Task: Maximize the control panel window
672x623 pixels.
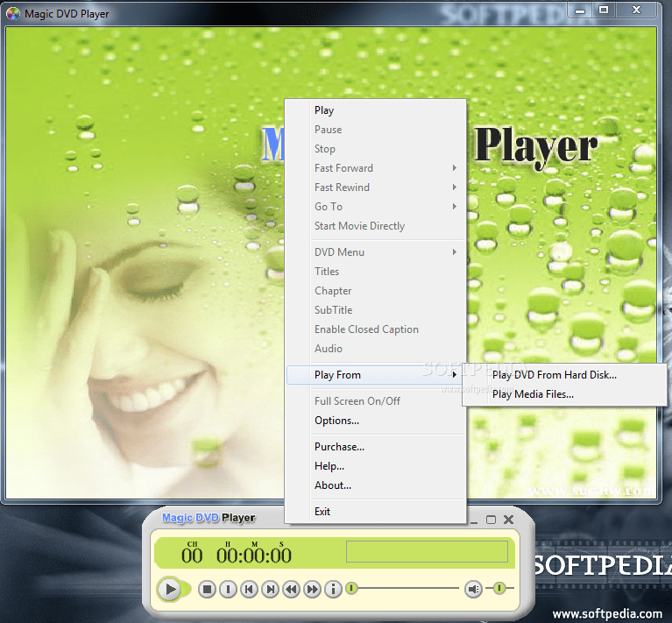Action: [x=492, y=520]
